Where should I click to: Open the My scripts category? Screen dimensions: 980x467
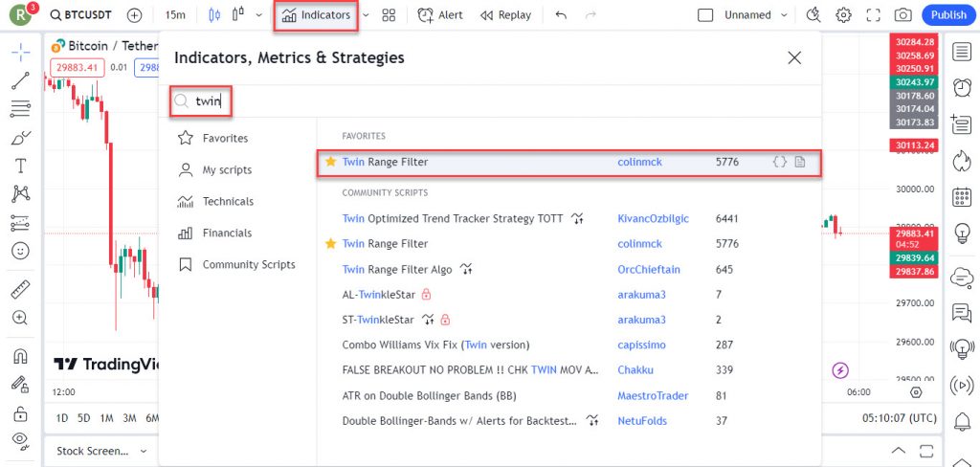click(x=215, y=170)
